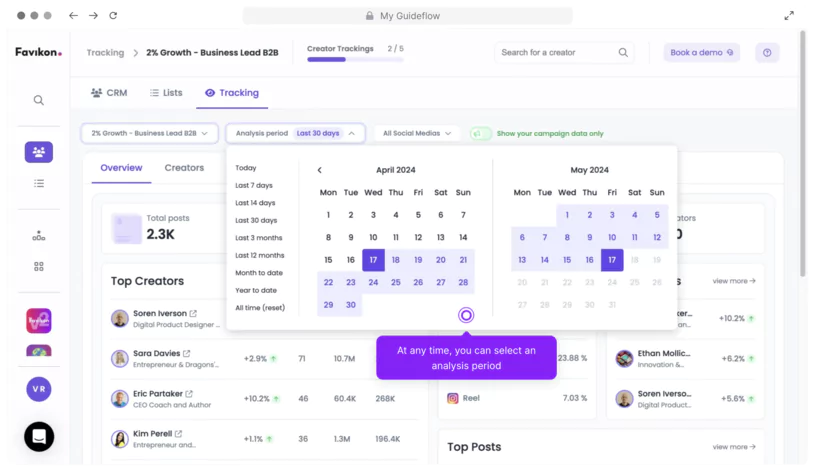Click the Soren Iverson creator name
The image size is (820, 475).
tap(160, 313)
